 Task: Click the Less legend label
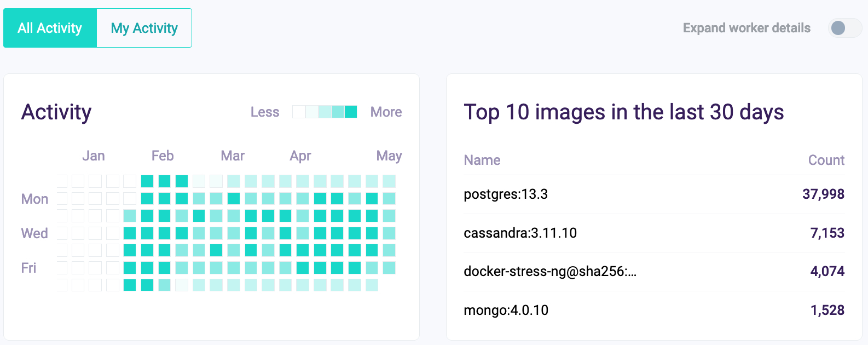265,112
